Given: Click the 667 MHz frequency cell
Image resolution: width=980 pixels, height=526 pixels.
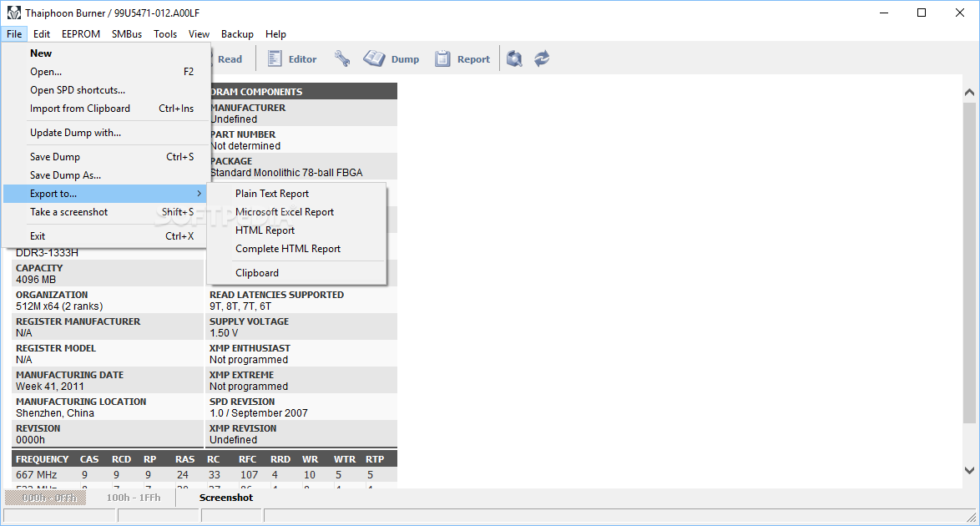Looking at the screenshot, I should (x=36, y=475).
